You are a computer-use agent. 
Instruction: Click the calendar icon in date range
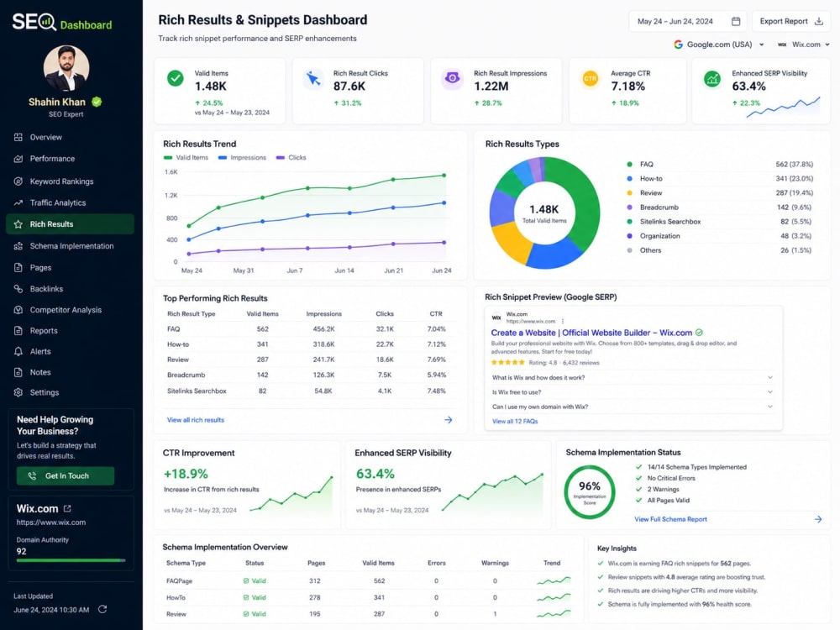[x=736, y=22]
